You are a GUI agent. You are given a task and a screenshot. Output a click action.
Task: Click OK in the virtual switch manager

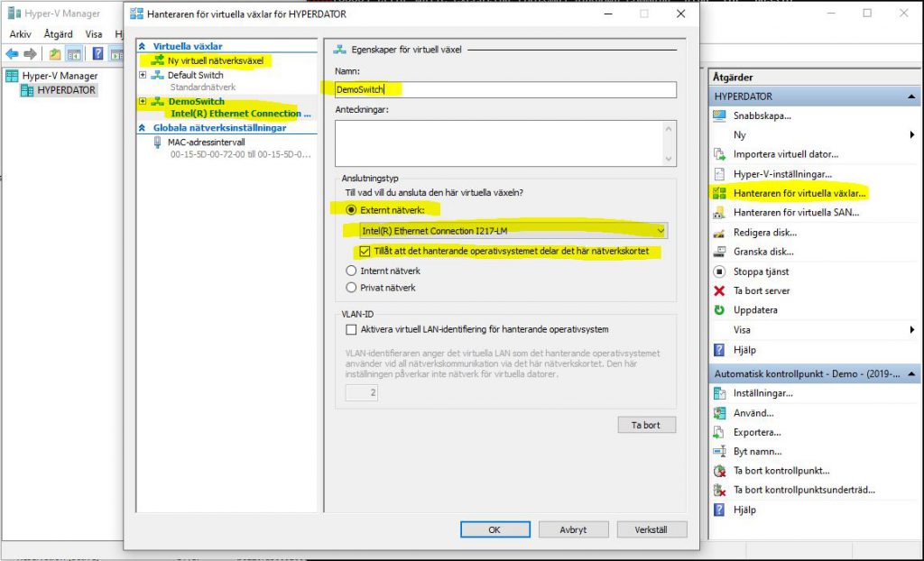(x=495, y=529)
